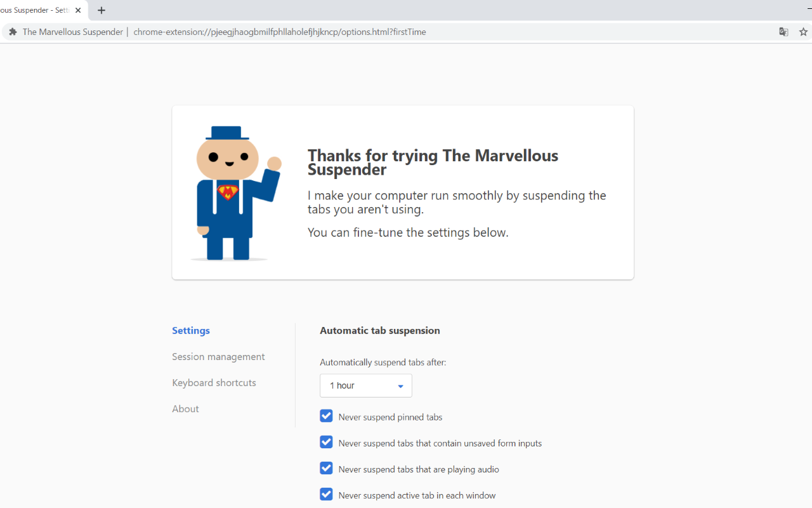Image resolution: width=812 pixels, height=508 pixels.
Task: Open the About page
Action: [x=185, y=408]
